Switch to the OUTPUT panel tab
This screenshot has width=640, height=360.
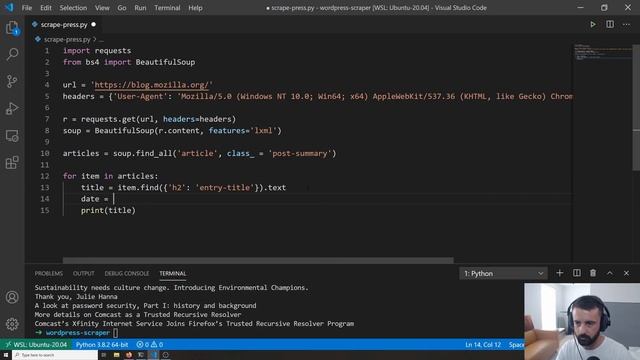tap(84, 273)
